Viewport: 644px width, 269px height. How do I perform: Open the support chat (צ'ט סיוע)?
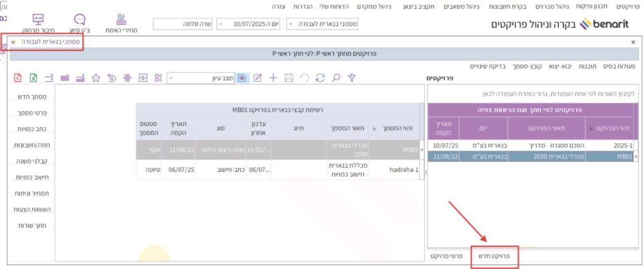80,23
